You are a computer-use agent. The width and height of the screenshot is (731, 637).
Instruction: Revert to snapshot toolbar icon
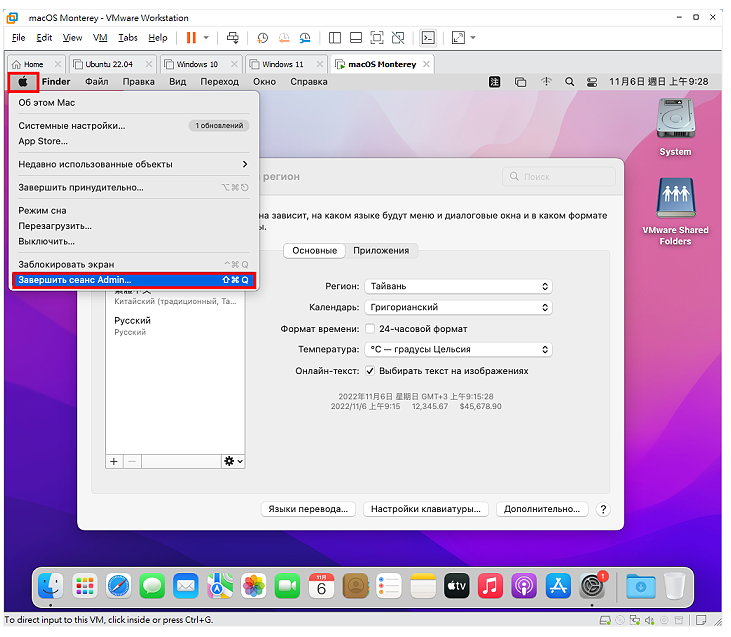click(x=284, y=38)
